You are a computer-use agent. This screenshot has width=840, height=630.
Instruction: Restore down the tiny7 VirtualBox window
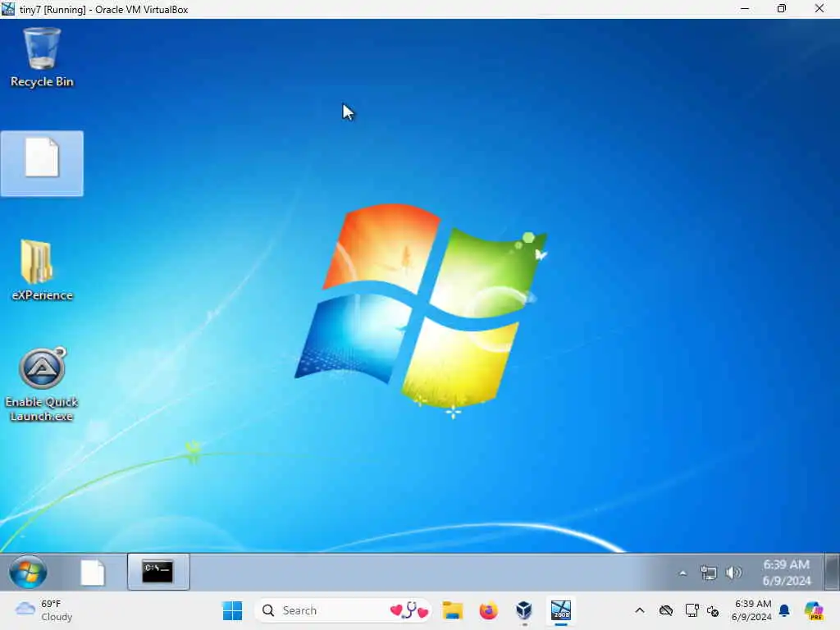coord(782,8)
